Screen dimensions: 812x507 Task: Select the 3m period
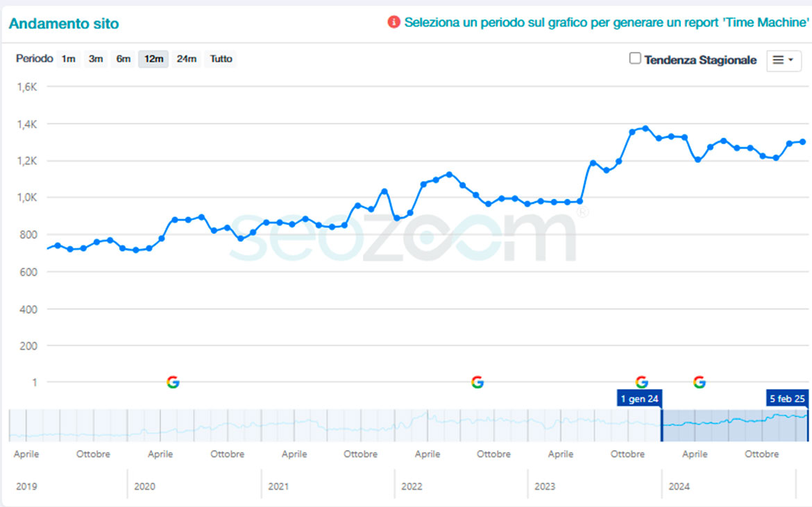coord(96,59)
